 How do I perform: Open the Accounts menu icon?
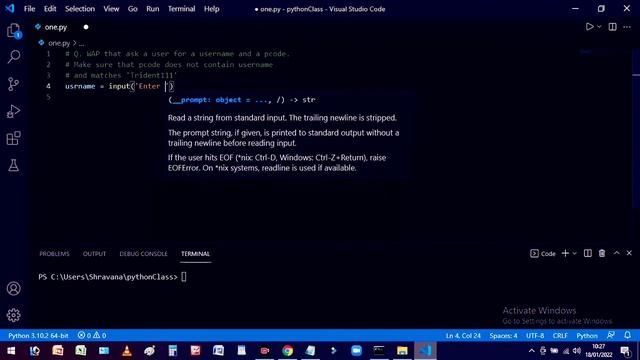[x=13, y=289]
